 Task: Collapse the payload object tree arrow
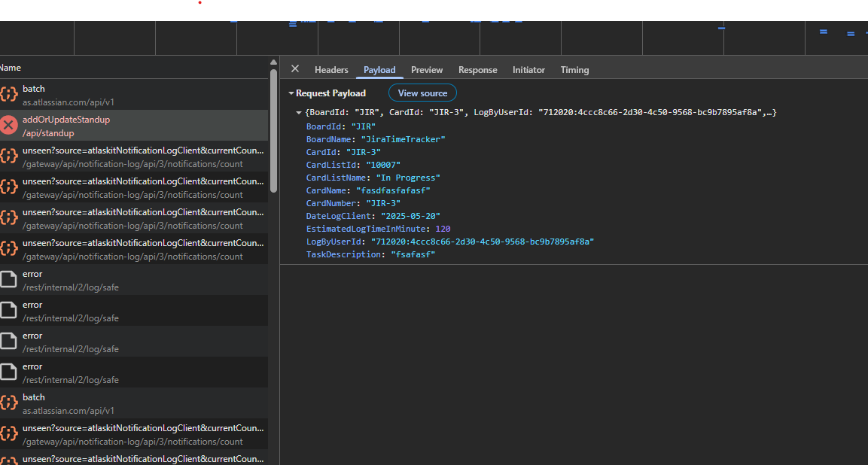(x=299, y=112)
